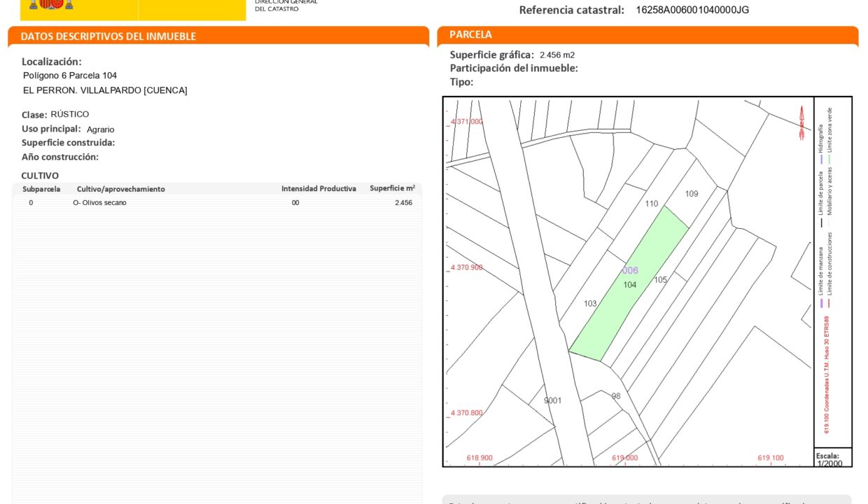This screenshot has height=504, width=868.
Task: Click parcel number 110 on the map
Action: click(652, 204)
